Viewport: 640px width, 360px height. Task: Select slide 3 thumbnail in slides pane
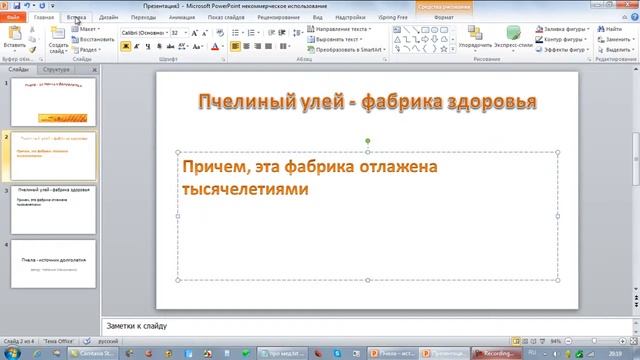click(53, 210)
